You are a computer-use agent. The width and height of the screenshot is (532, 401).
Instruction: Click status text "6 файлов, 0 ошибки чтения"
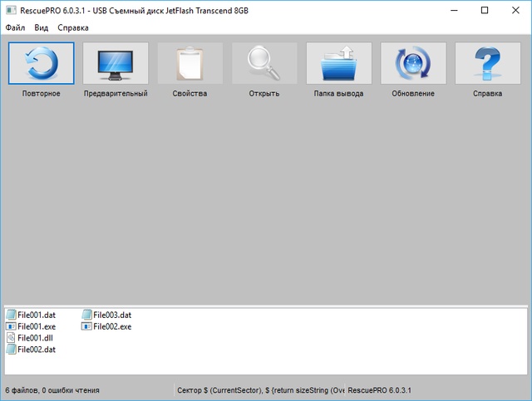[x=52, y=390]
